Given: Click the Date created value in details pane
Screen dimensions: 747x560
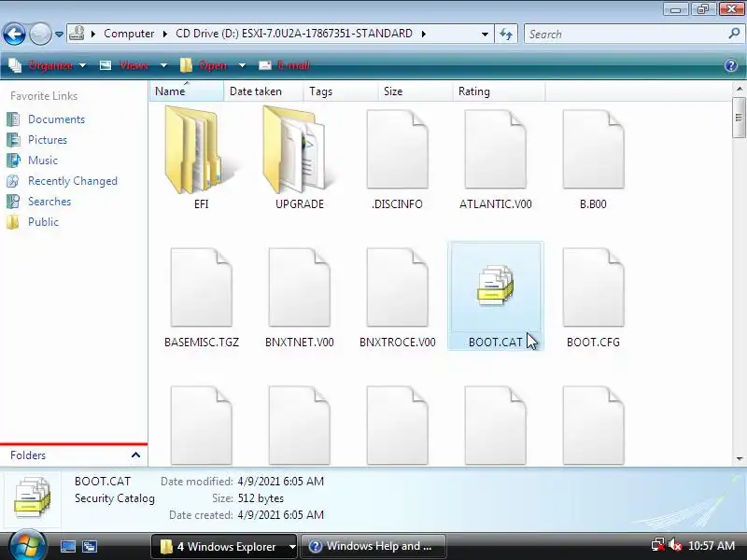Looking at the screenshot, I should 281,515.
